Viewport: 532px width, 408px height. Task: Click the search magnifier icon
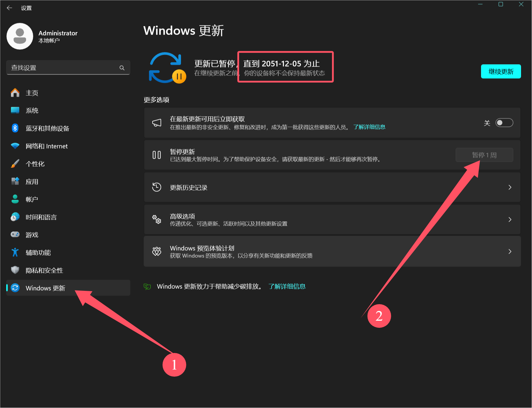pyautogui.click(x=122, y=68)
